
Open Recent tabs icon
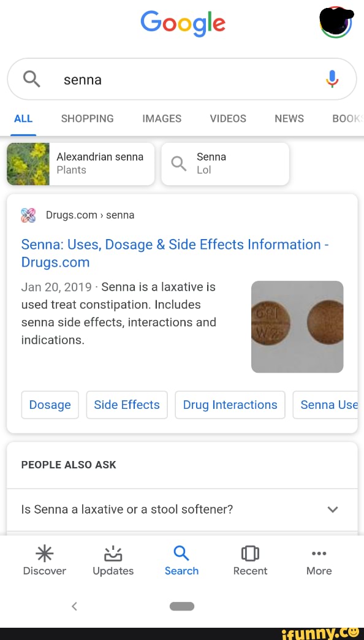coord(250,559)
